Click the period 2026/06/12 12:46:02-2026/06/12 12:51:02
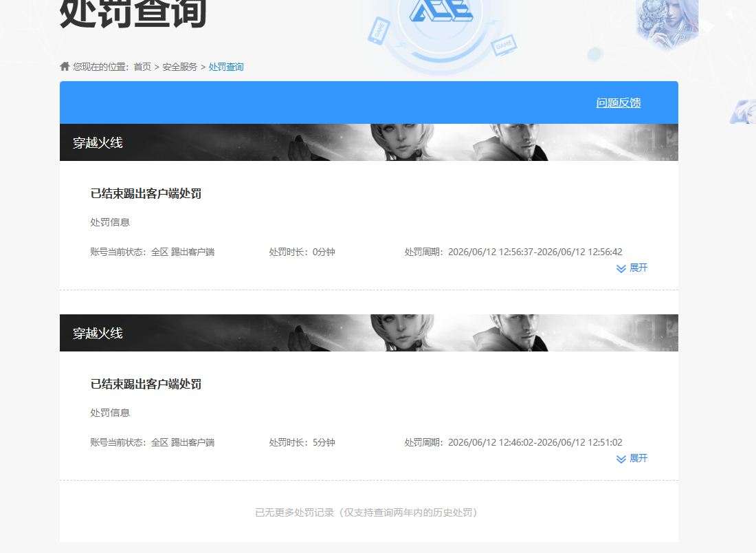 535,442
